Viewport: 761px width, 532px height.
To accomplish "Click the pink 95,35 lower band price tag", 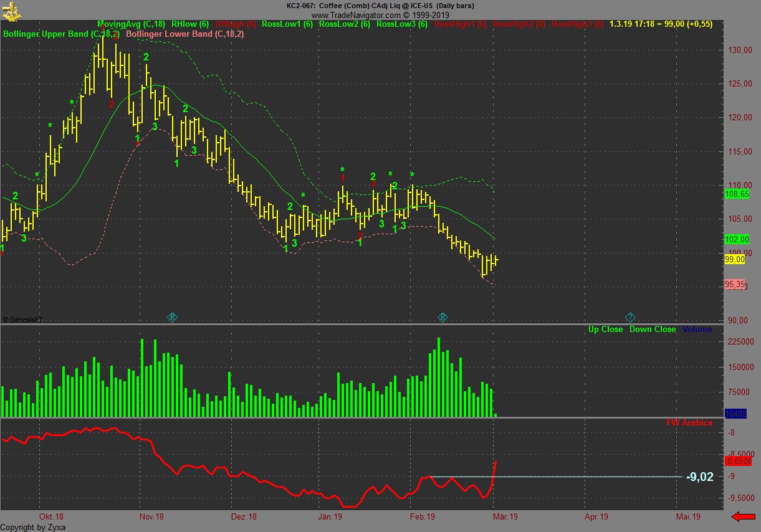I will (735, 284).
